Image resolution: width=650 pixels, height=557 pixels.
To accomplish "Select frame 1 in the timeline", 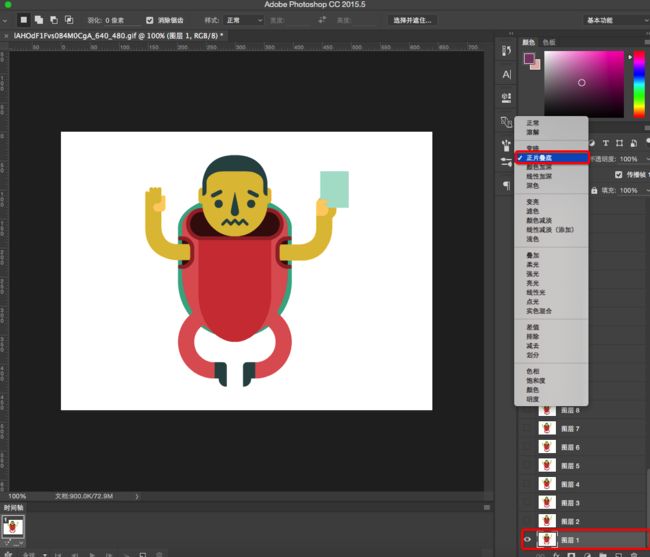I will 13,526.
